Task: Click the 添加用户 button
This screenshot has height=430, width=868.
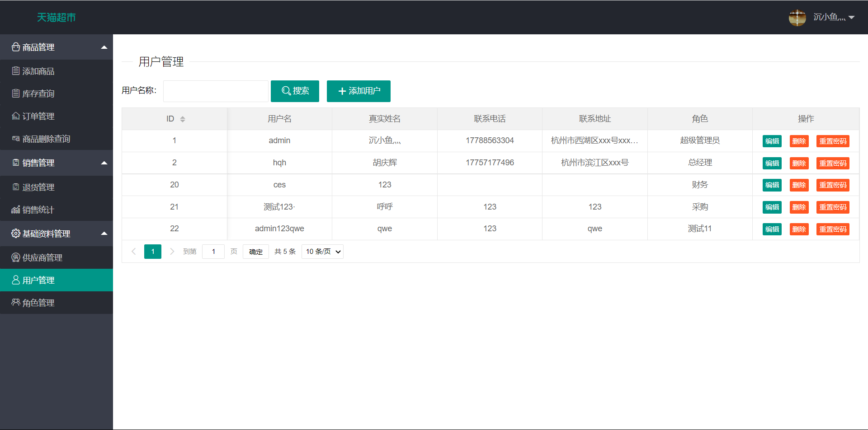Action: pyautogui.click(x=359, y=91)
